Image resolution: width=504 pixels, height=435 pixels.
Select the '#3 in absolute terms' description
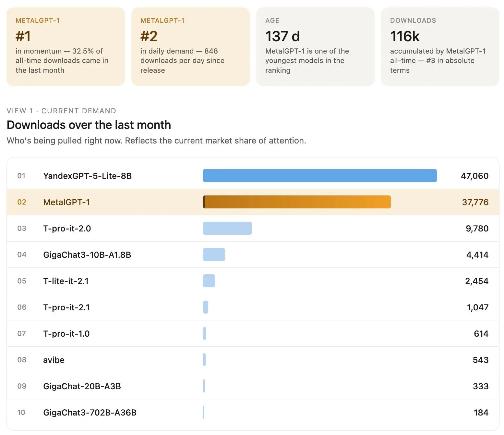(438, 61)
